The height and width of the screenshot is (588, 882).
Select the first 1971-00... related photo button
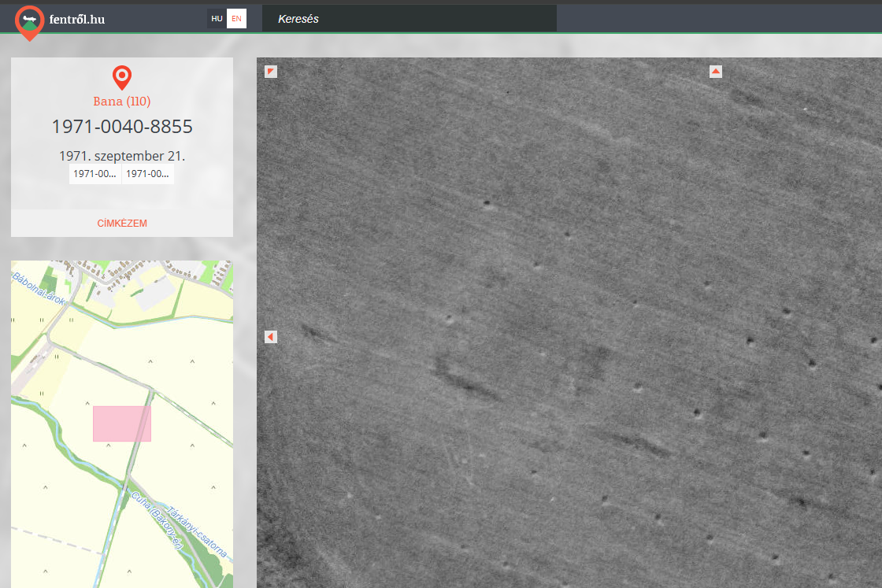[94, 174]
